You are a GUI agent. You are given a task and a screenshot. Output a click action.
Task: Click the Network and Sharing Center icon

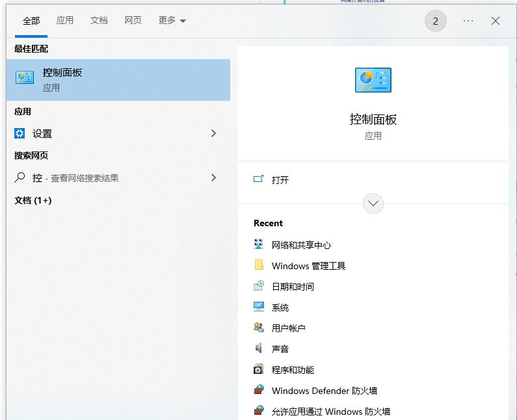click(x=259, y=244)
